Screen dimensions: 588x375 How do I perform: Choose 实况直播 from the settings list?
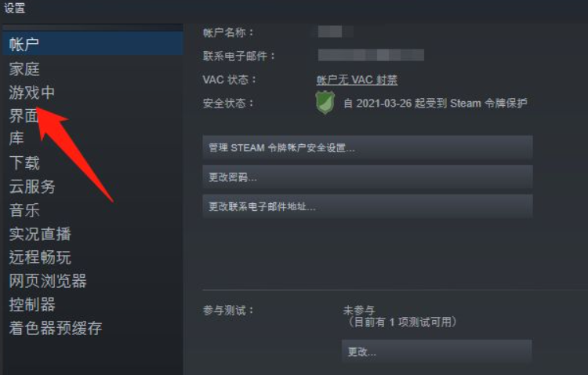40,234
